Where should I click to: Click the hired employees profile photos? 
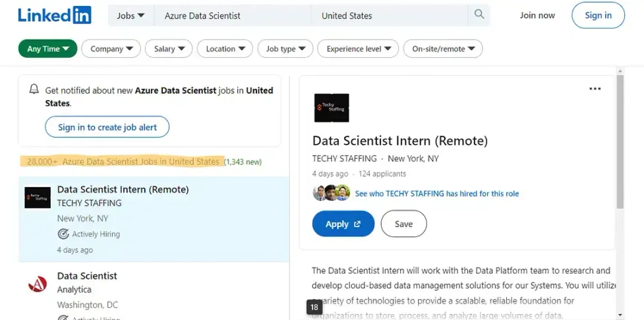coord(331,194)
